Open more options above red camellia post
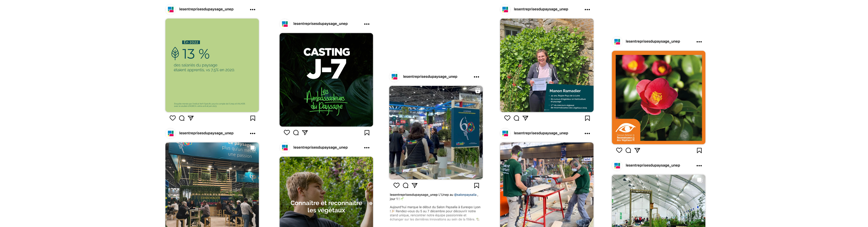Screen dimensions: 868x227 [x=699, y=42]
